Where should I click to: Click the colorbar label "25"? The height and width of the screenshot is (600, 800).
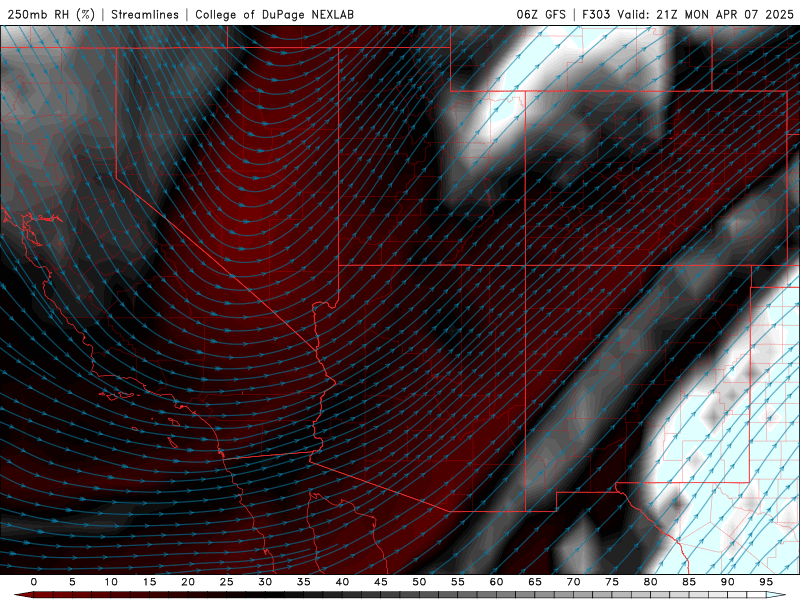tap(227, 582)
